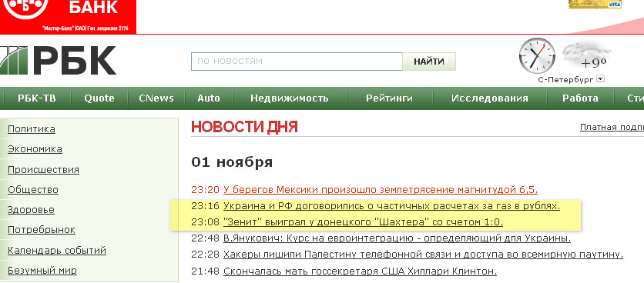The width and height of the screenshot is (644, 283).
Task: Go to the Потребрынок section
Action: point(42,230)
